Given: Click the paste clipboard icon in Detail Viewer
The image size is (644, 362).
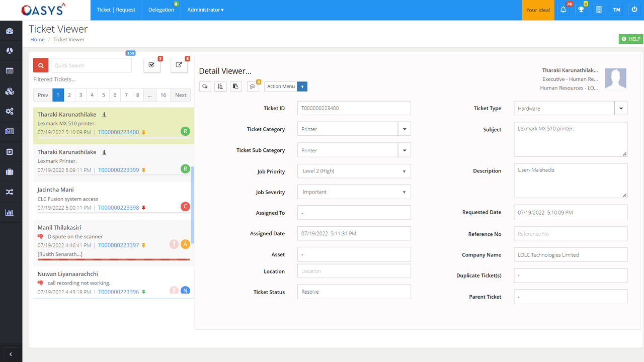Looking at the screenshot, I should 236,86.
